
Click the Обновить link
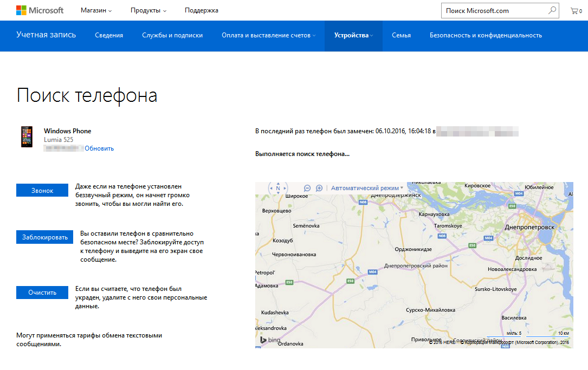tap(99, 148)
